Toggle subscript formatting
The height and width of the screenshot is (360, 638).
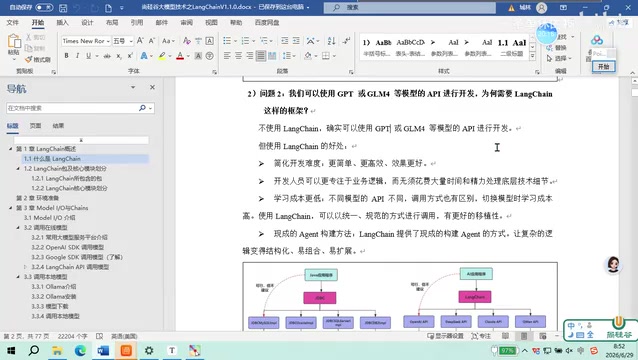118,56
